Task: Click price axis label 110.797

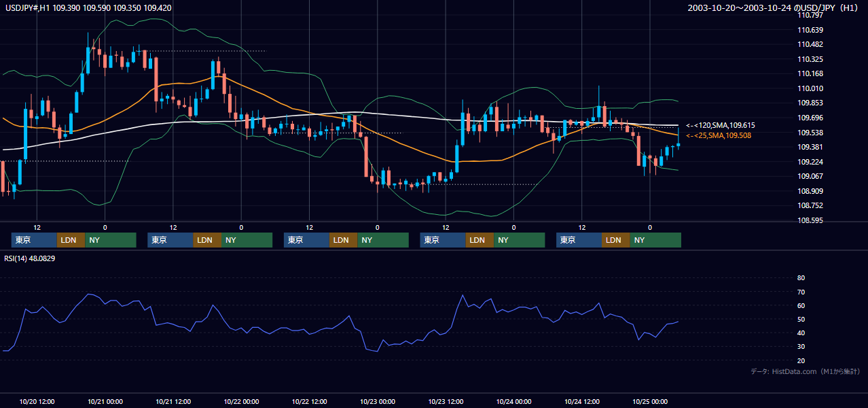Action: [x=810, y=15]
